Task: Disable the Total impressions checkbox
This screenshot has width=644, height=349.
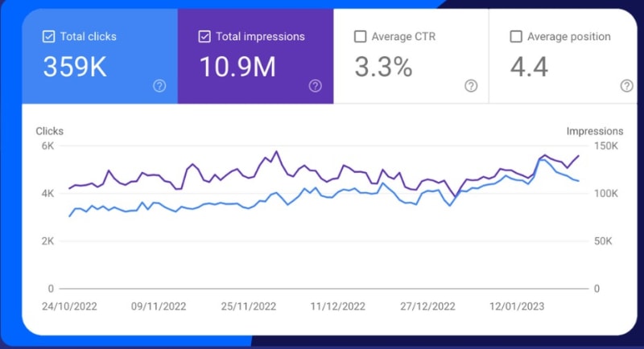Action: 204,37
